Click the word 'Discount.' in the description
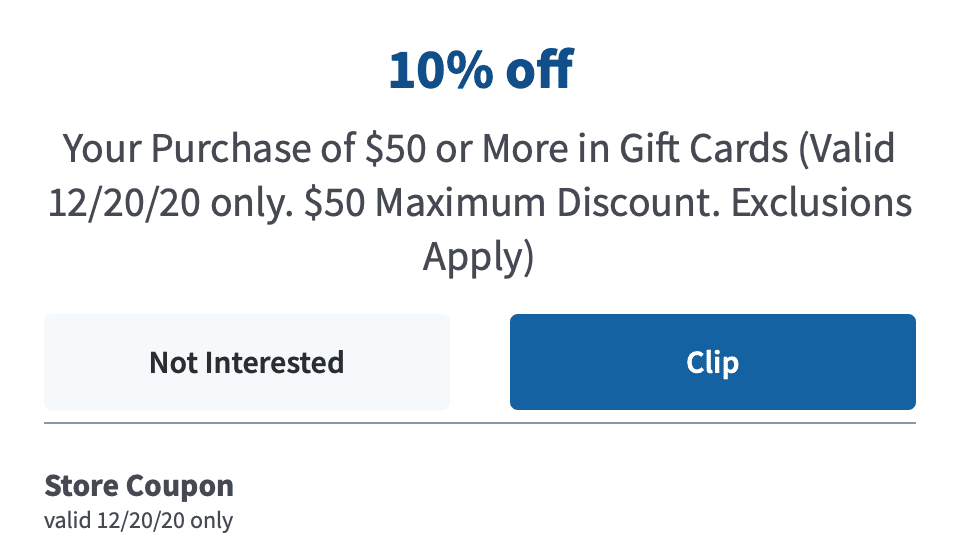This screenshot has width=968, height=554. pos(638,203)
